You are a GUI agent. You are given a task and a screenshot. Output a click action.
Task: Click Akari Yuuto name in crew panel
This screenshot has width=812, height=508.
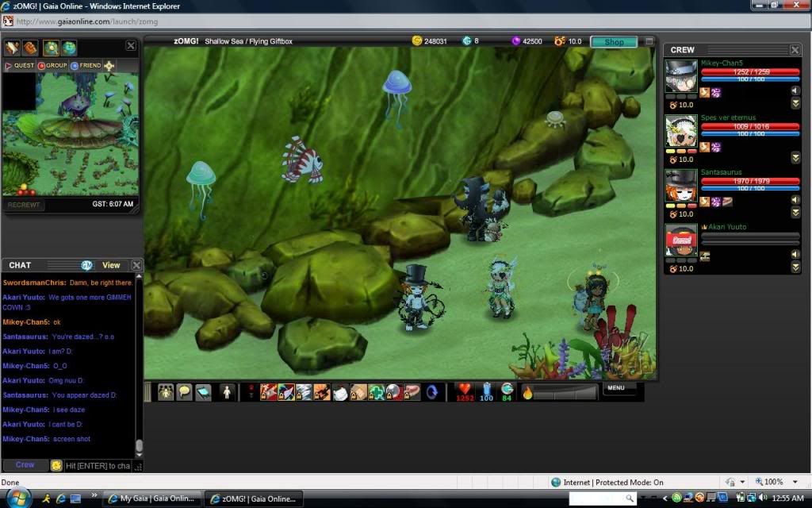pyautogui.click(x=727, y=226)
